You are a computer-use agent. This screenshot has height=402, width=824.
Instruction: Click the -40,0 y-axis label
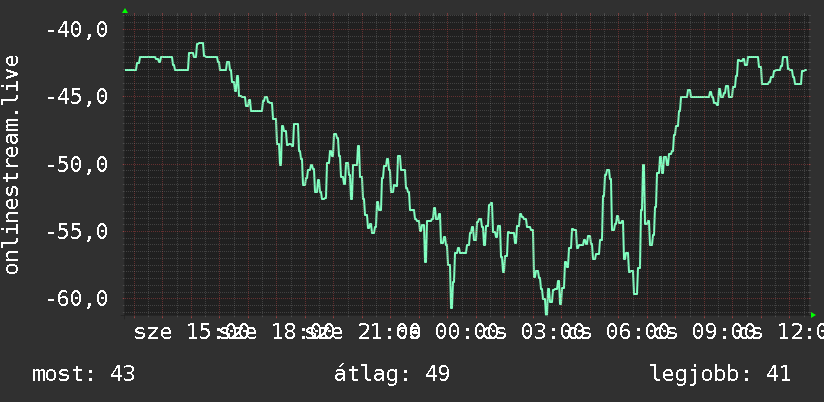tap(77, 30)
